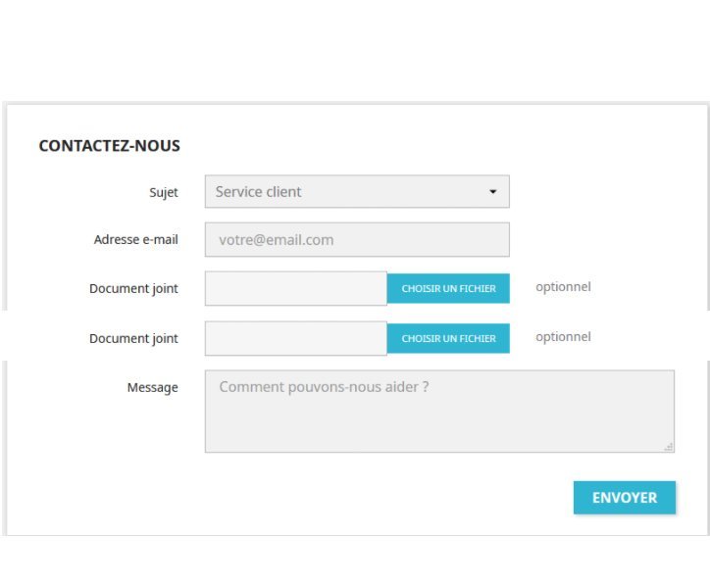This screenshot has width=710, height=588.
Task: Select the upper Document joint label
Action: (134, 289)
